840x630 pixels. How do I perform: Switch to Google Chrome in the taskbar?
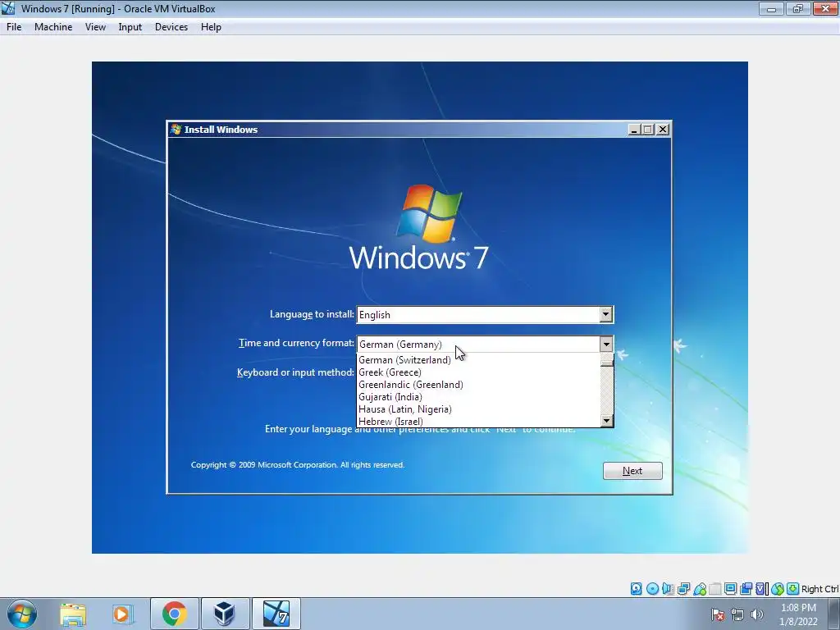tap(175, 614)
